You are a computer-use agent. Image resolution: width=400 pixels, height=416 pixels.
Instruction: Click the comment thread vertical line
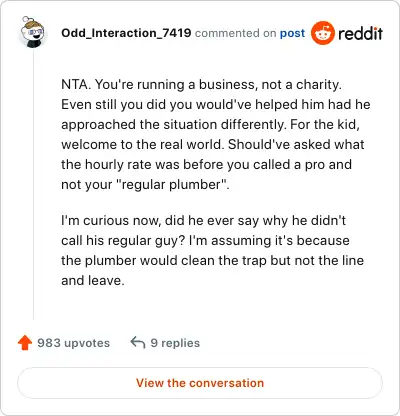(x=33, y=183)
